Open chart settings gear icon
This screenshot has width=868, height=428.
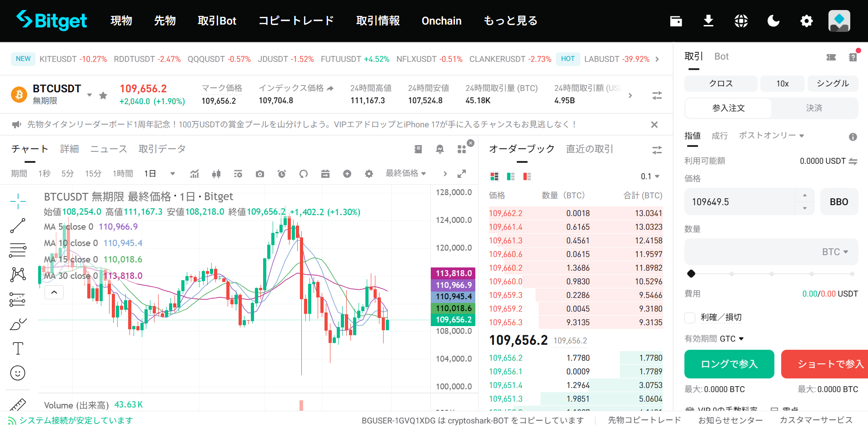(369, 174)
